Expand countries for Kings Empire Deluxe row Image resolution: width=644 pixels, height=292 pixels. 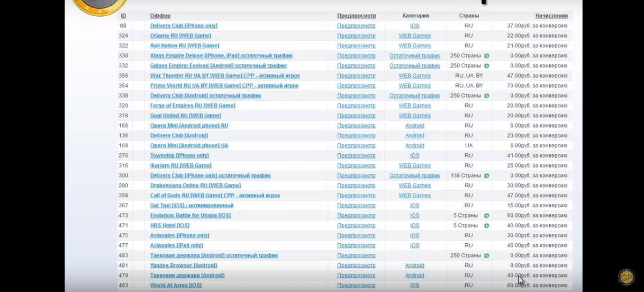click(487, 56)
